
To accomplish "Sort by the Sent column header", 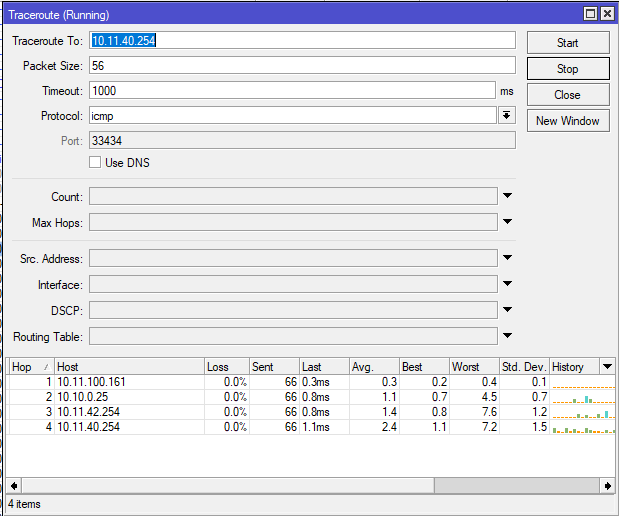I will [x=274, y=367].
